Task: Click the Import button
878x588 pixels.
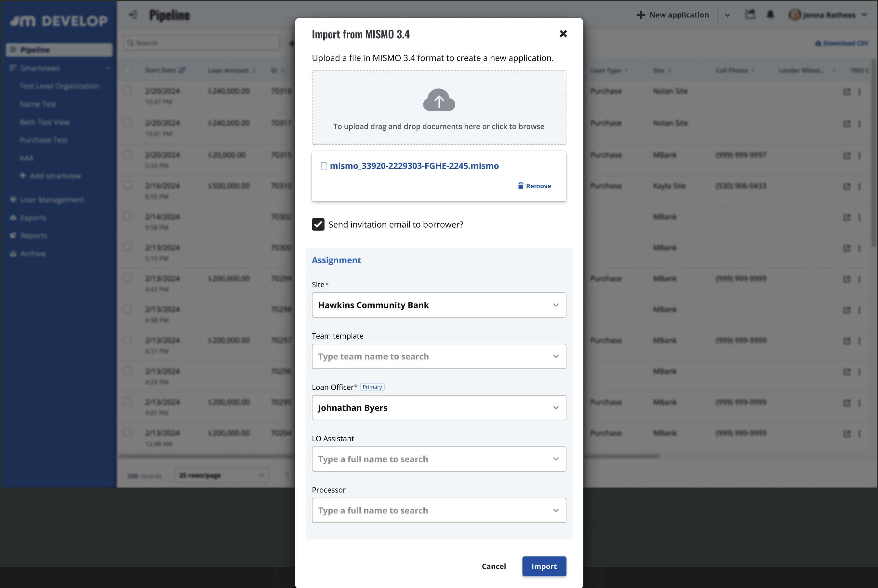Action: pos(544,566)
